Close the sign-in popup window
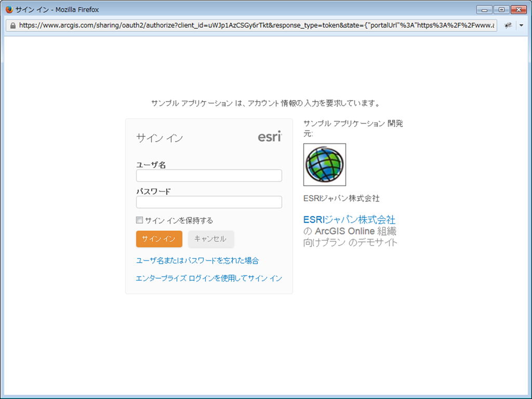This screenshot has width=532, height=399. pos(518,9)
